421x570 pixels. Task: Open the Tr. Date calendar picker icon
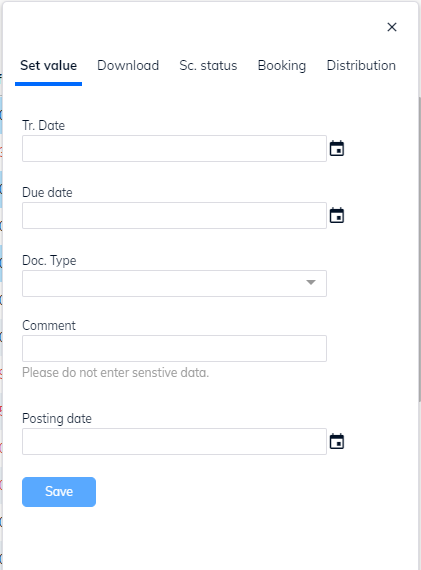tap(337, 148)
